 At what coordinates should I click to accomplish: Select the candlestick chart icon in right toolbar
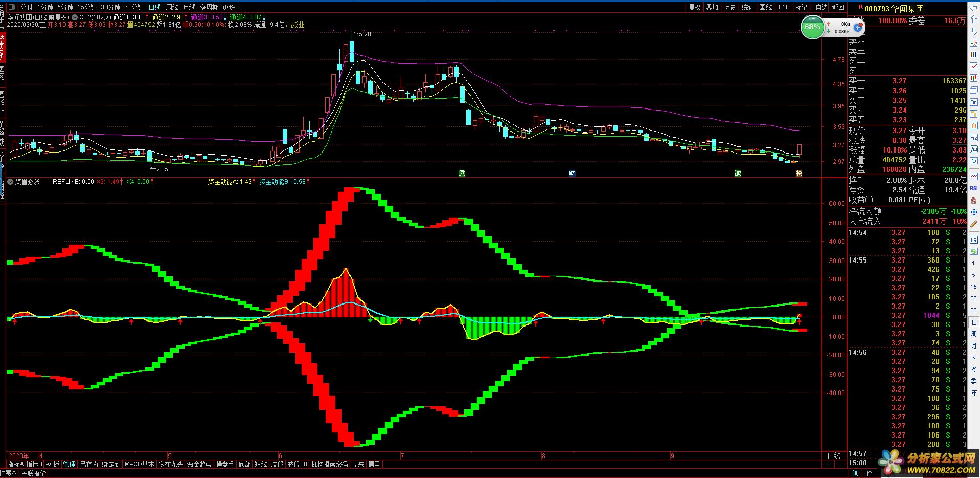973,78
